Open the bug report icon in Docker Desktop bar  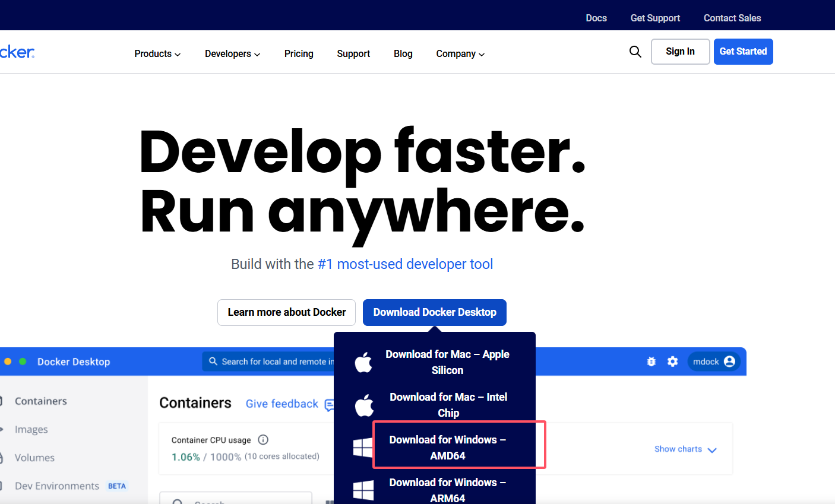pos(651,362)
